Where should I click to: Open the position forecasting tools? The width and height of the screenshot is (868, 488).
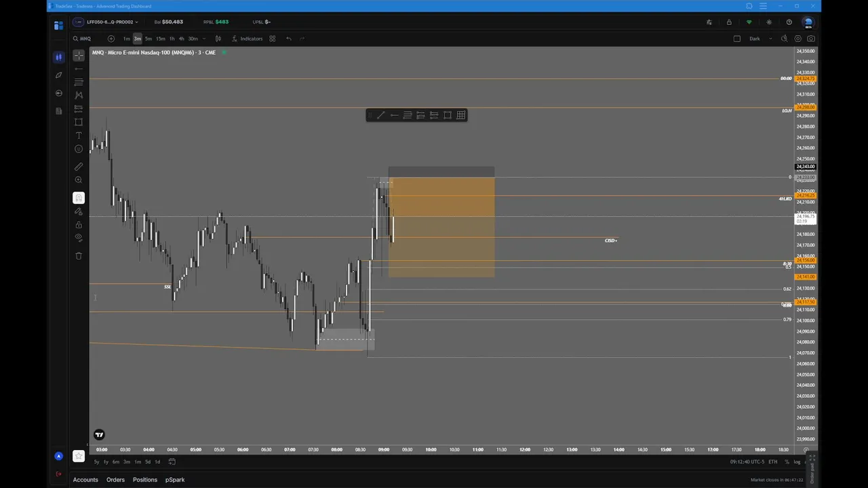tap(79, 108)
